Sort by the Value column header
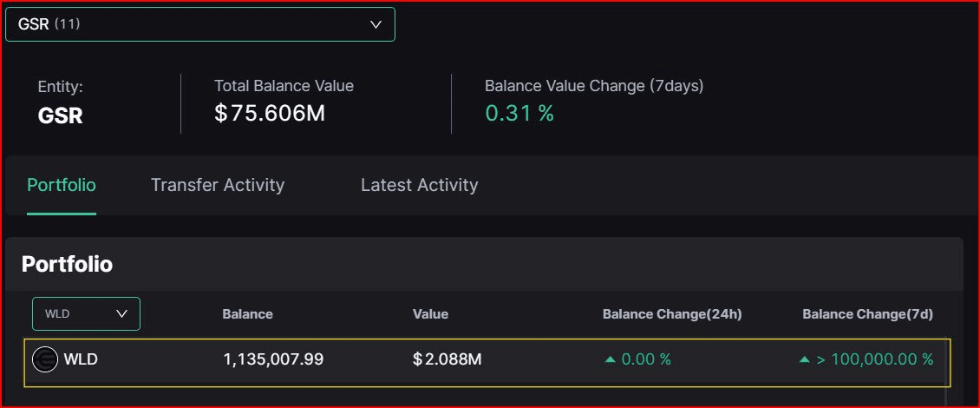The height and width of the screenshot is (408, 980). coord(430,314)
